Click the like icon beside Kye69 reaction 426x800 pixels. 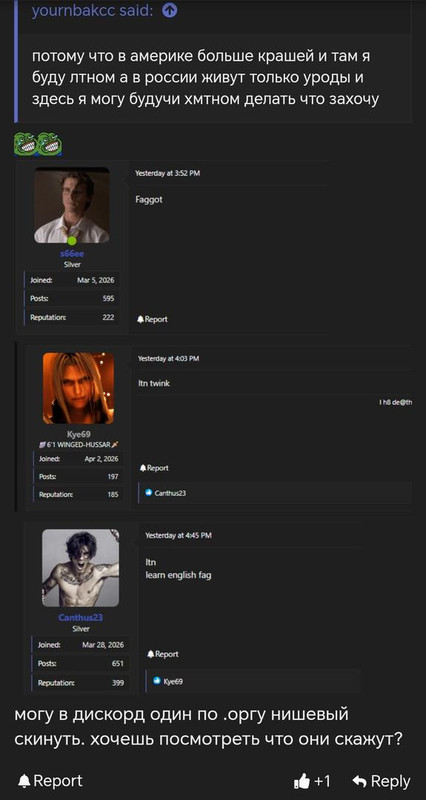[157, 681]
